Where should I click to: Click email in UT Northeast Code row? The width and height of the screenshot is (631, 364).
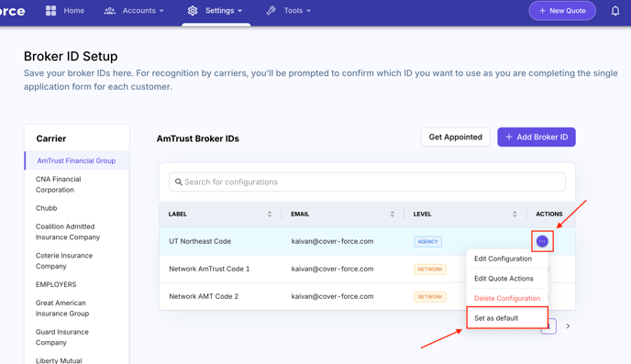332,241
